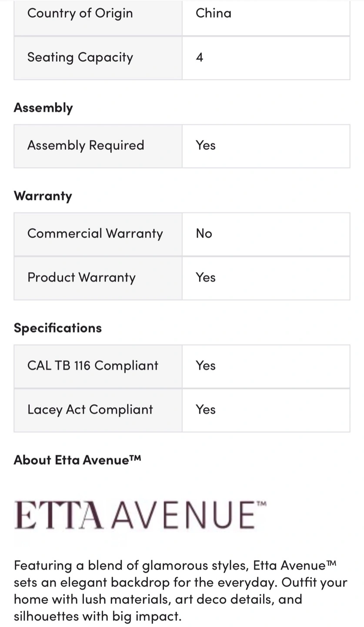This screenshot has width=364, height=627.
Task: Select the About Etta Avenue heading
Action: click(x=77, y=460)
